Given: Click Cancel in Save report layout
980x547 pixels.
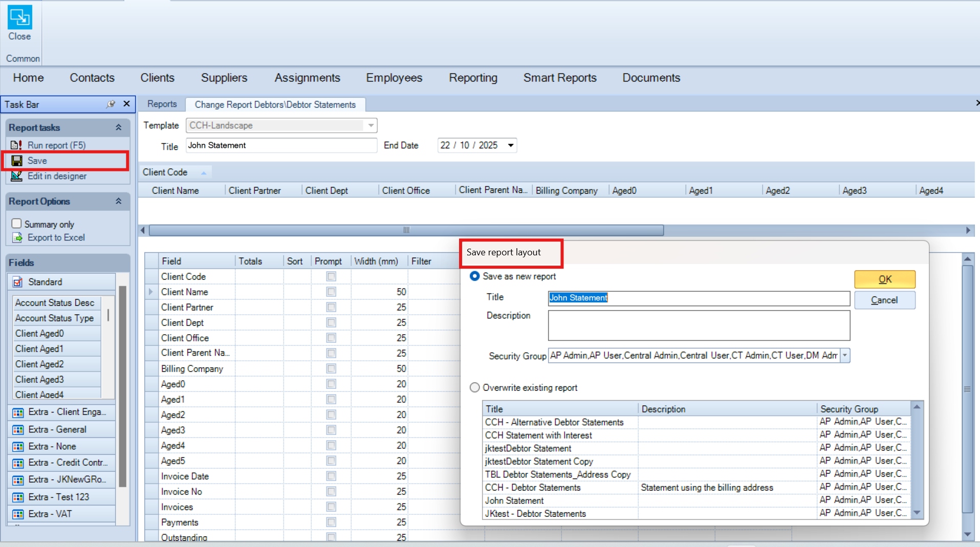Looking at the screenshot, I should (x=885, y=300).
